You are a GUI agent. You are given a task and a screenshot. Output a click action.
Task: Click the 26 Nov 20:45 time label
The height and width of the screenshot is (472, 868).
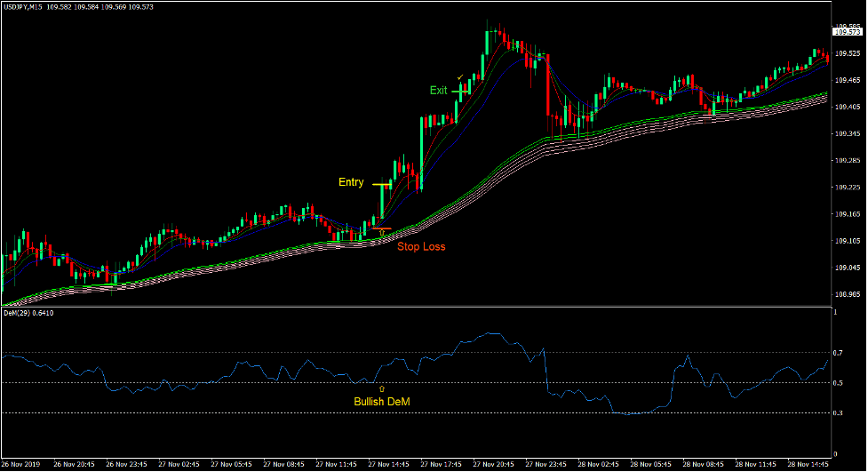click(74, 464)
